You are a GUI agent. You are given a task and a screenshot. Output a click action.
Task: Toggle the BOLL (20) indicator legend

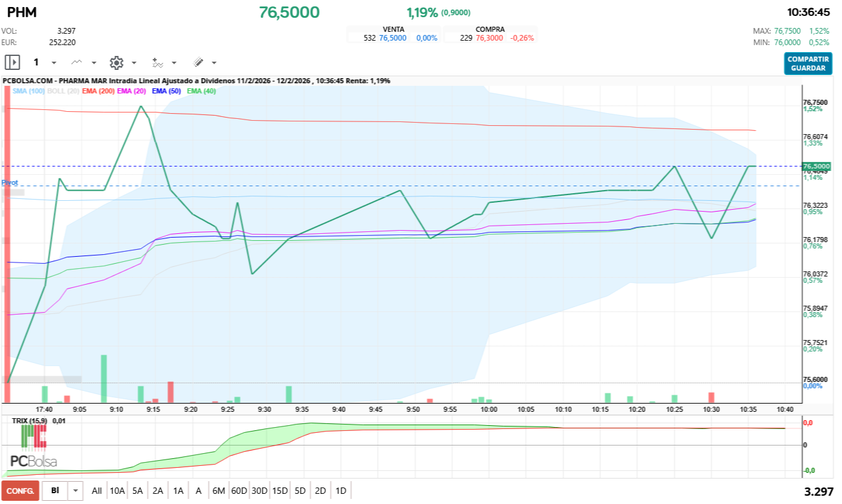point(64,92)
